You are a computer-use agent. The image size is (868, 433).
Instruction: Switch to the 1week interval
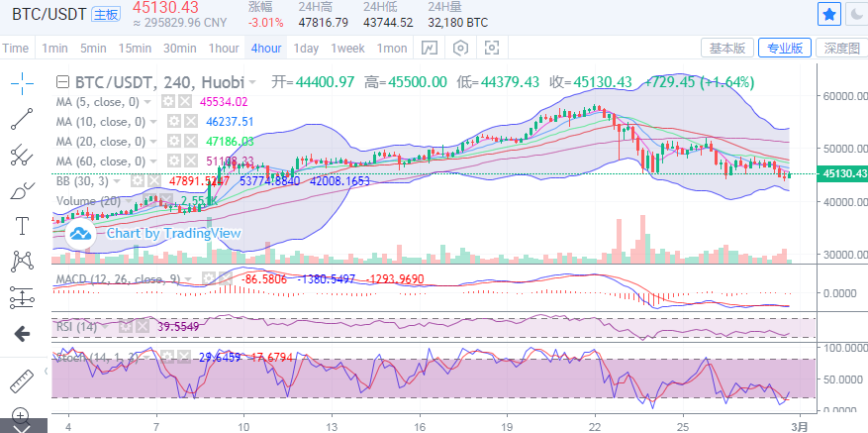click(x=347, y=49)
